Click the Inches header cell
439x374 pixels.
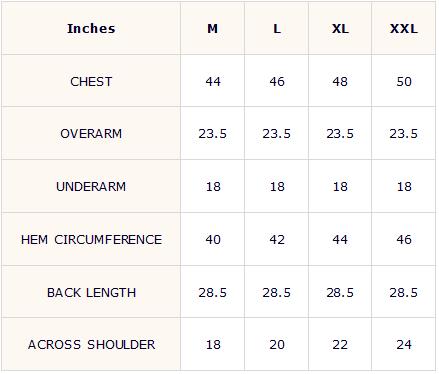91,29
